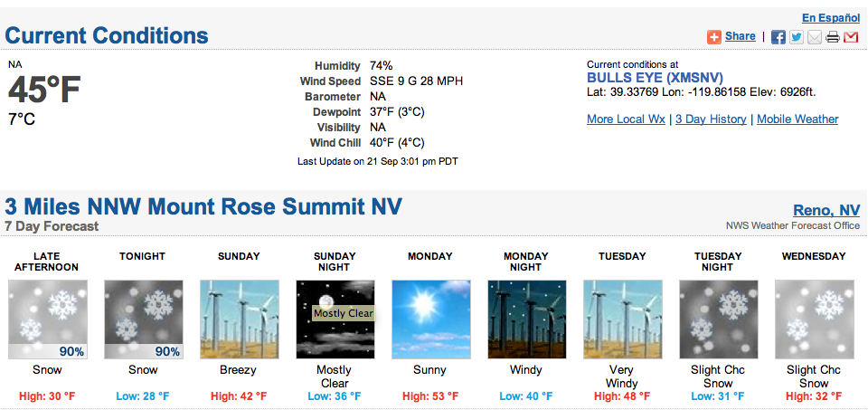Select the Tonight snow forecast icon
The width and height of the screenshot is (868, 410).
(144, 319)
